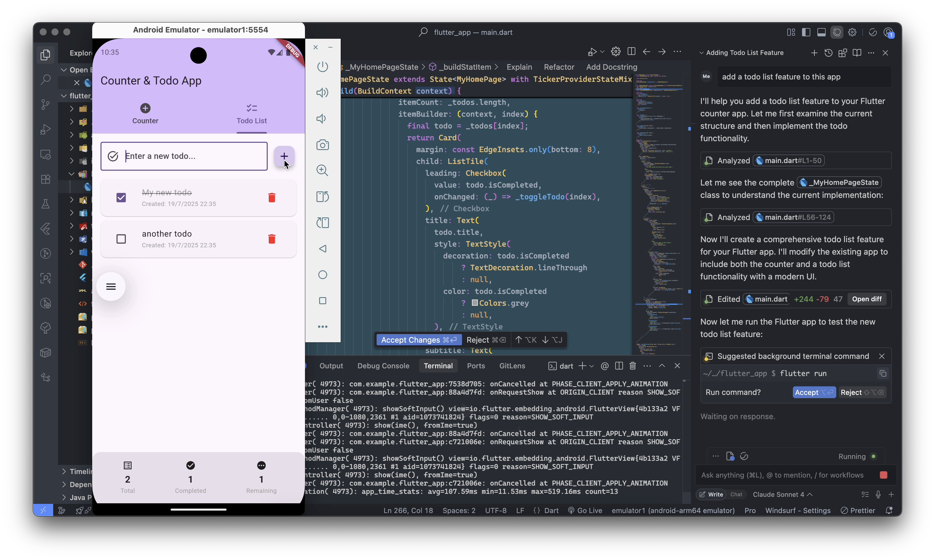Open the Explorer view in activity bar
935x560 pixels.
[45, 55]
